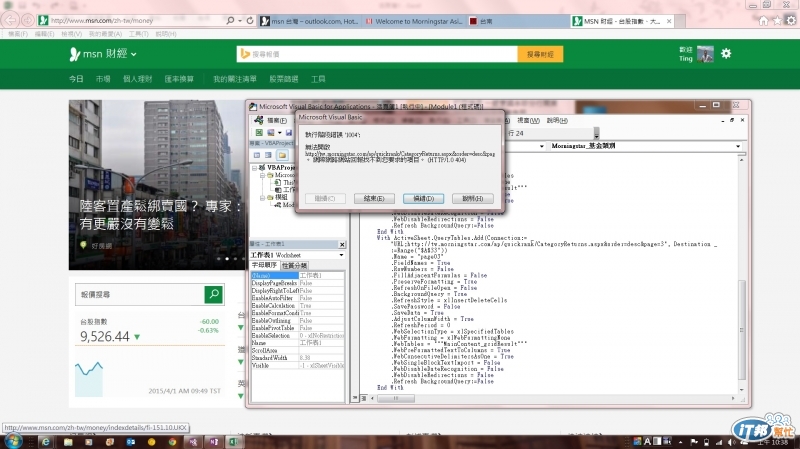Toggle Folders icon in Project Explorer
Image resolution: width=800 pixels, height=449 pixels.
(x=282, y=155)
